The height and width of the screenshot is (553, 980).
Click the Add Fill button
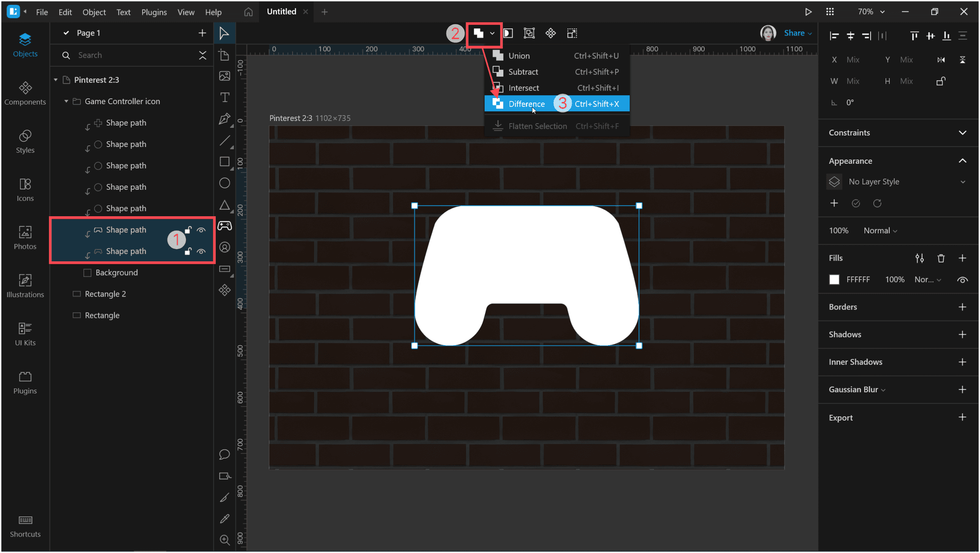pos(963,258)
